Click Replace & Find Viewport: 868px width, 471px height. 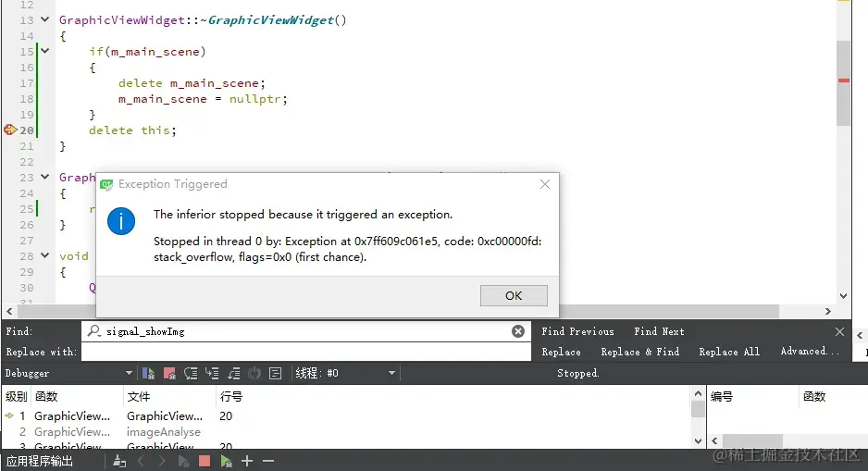click(x=640, y=352)
